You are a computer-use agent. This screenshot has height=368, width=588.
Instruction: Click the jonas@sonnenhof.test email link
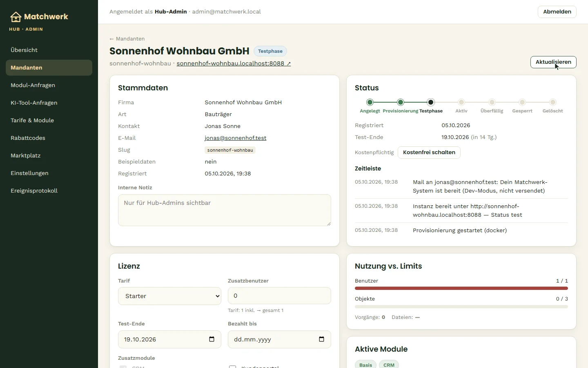click(236, 138)
